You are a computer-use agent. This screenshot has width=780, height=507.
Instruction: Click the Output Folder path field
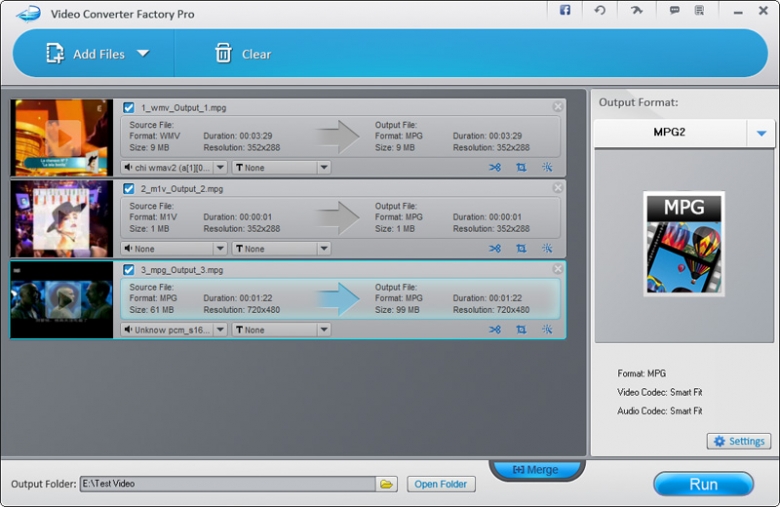[x=227, y=484]
